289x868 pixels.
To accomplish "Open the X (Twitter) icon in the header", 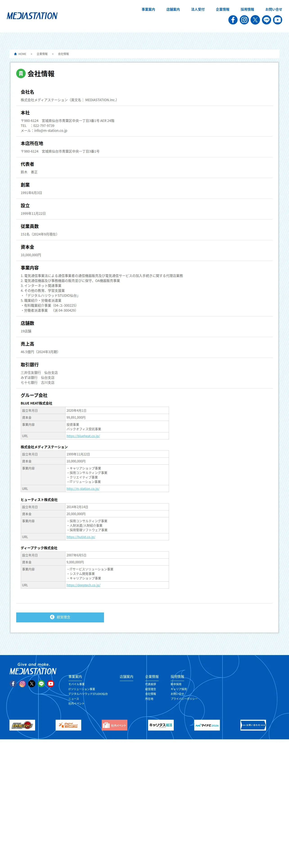I will pyautogui.click(x=255, y=20).
